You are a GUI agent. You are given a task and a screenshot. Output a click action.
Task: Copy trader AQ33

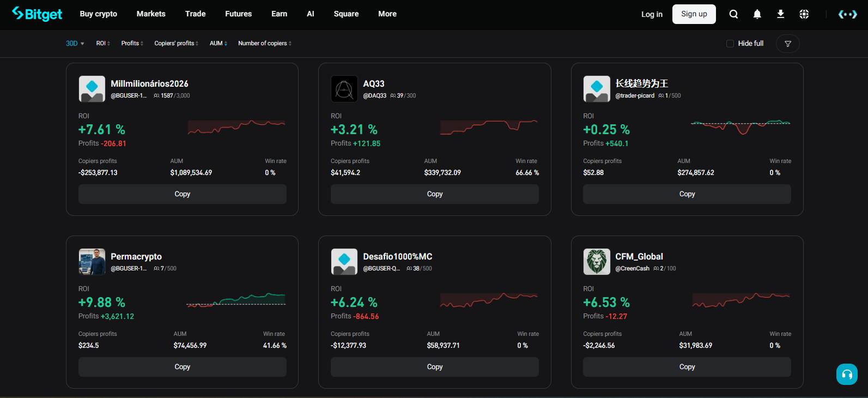point(435,194)
